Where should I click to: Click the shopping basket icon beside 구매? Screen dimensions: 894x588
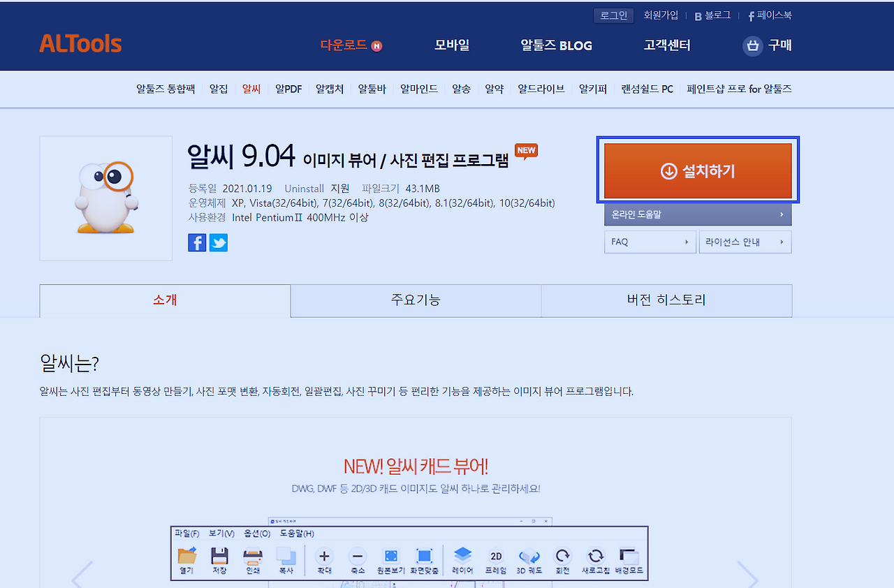752,46
